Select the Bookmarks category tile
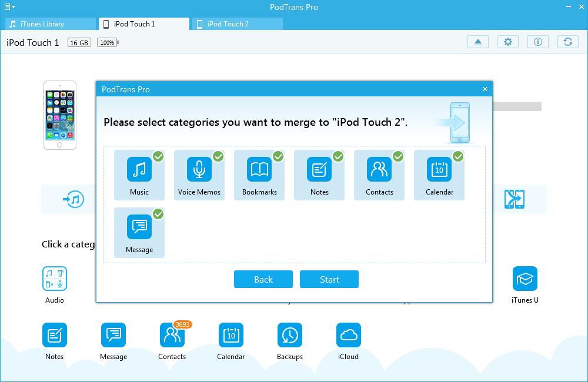 259,175
